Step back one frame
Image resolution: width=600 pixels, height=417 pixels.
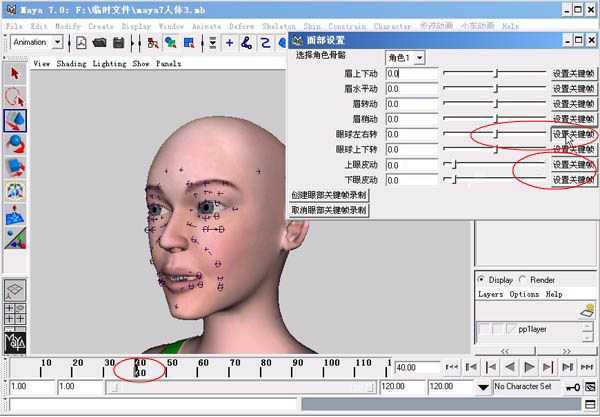(471, 367)
